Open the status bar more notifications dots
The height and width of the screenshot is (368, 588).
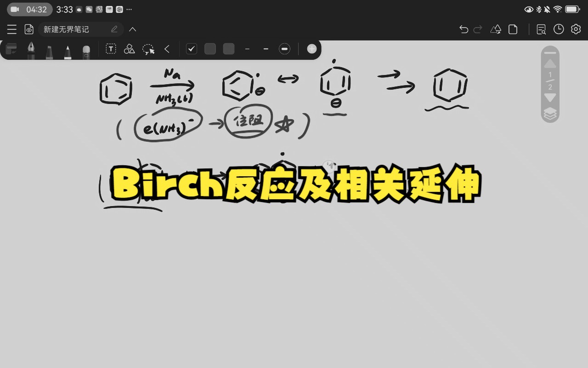coord(129,10)
